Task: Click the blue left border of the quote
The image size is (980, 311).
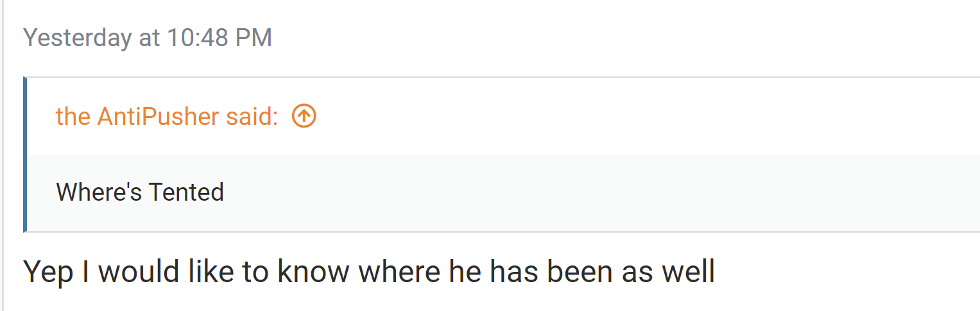Action: tap(25, 154)
